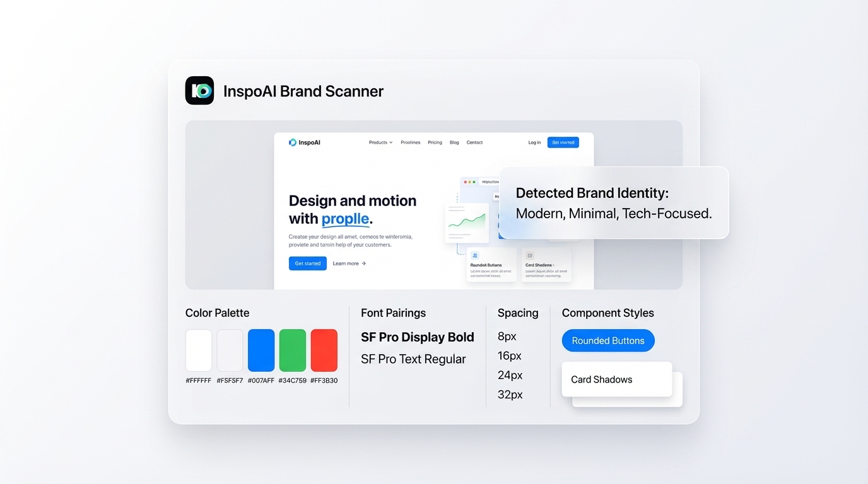Image resolution: width=868 pixels, height=484 pixels.
Task: Follow the Learn more link
Action: tap(346, 263)
